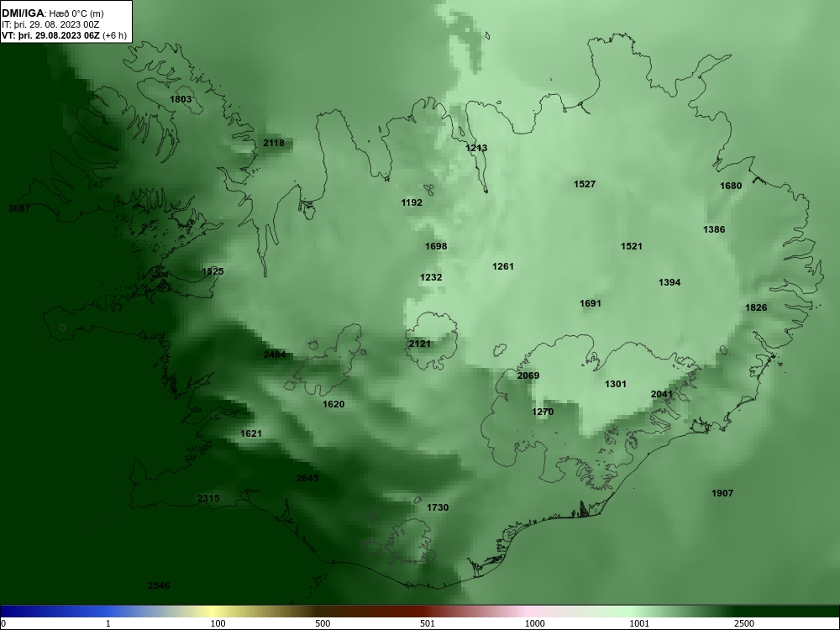Image resolution: width=840 pixels, height=630 pixels.
Task: Click the map value 2121 on the glacier
Action: 419,344
